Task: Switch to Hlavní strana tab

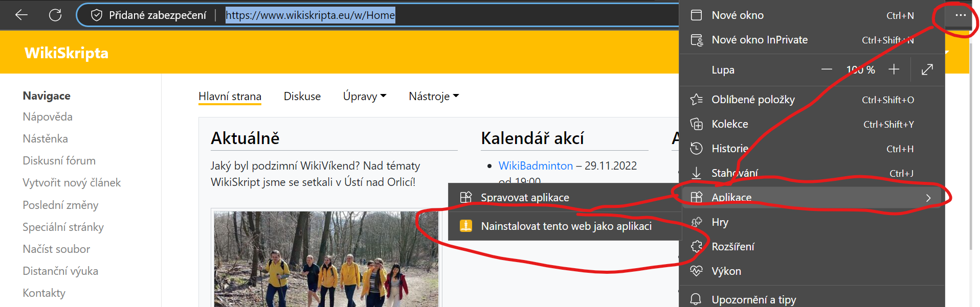Action: point(230,96)
